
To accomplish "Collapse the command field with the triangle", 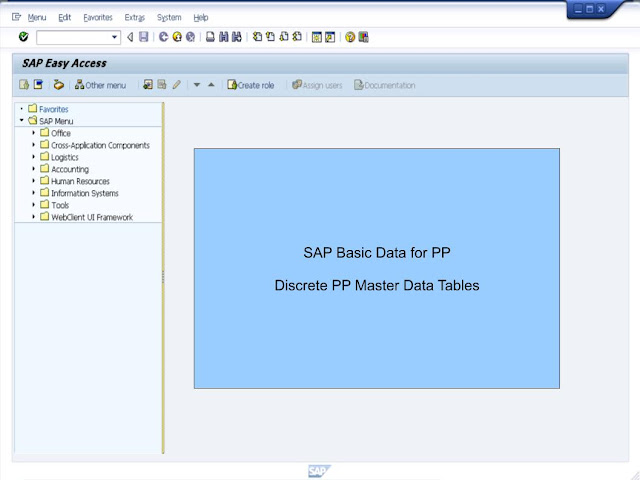I will (x=130, y=37).
